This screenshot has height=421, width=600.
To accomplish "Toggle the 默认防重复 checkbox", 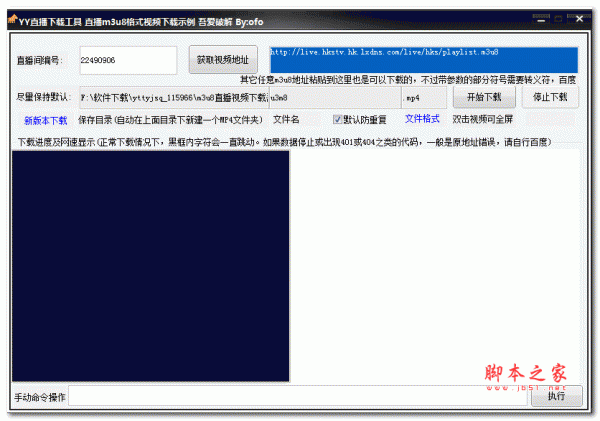I will pos(337,120).
